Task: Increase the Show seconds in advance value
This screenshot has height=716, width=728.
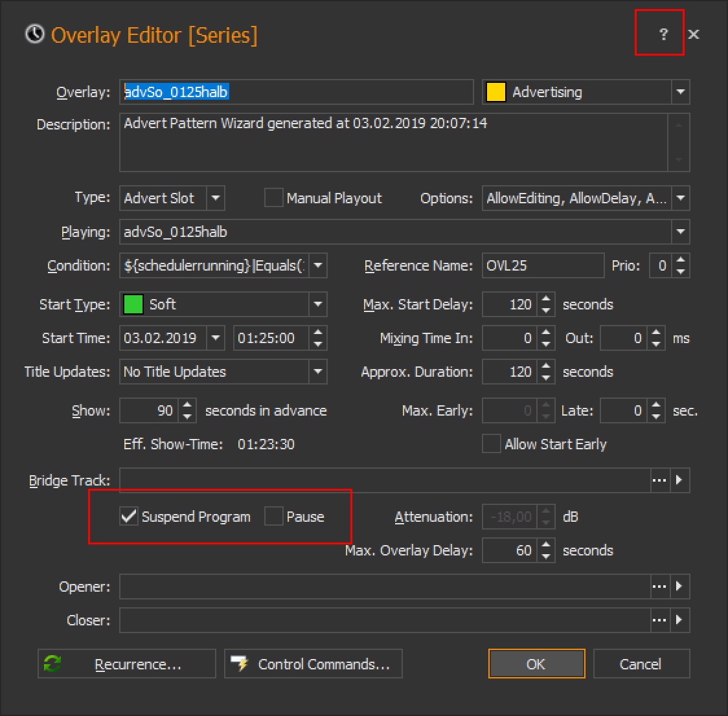Action: [x=187, y=405]
